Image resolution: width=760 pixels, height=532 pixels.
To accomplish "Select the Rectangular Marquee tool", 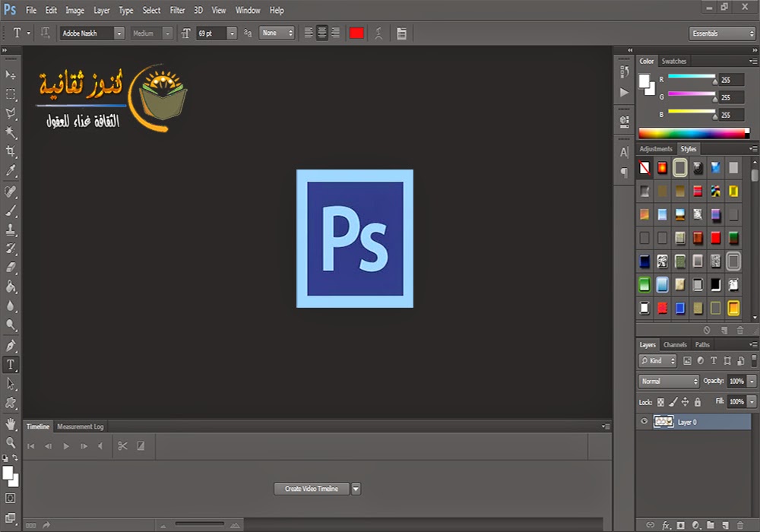I will click(x=11, y=94).
